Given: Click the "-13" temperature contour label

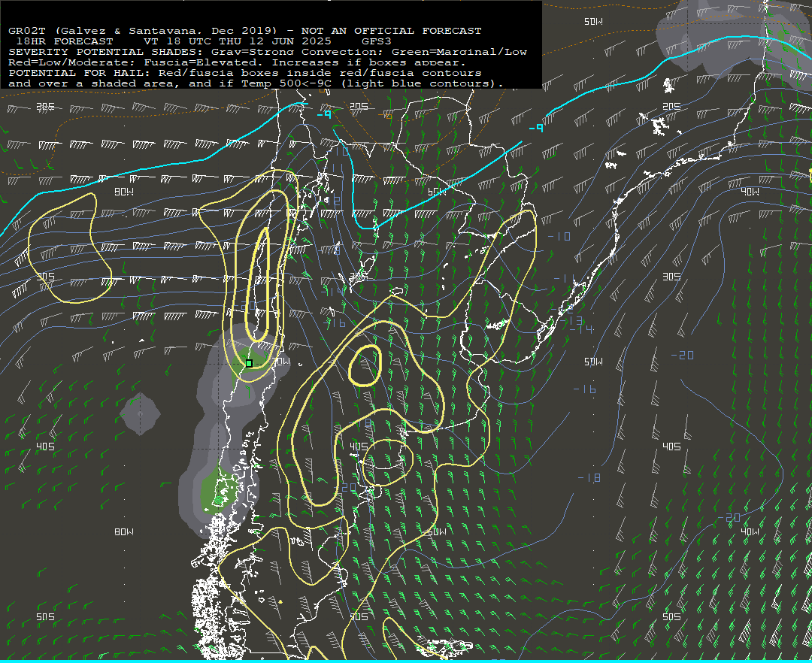Looking at the screenshot, I should 571,320.
